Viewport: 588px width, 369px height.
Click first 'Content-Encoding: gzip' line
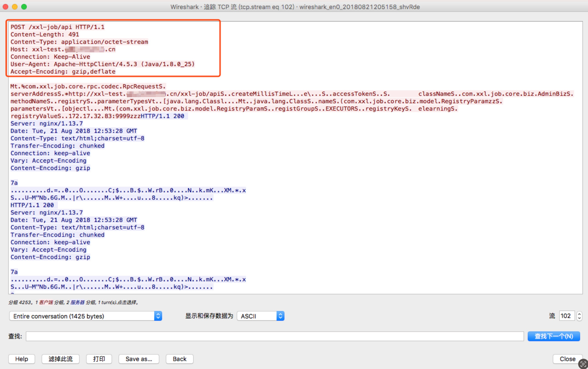[50, 168]
